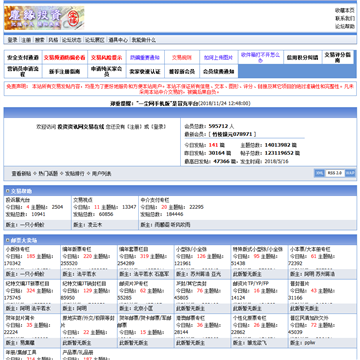Click 注册 in the welcome message
Image resolution: width=360 pixels, height=360 pixels.
point(133,127)
